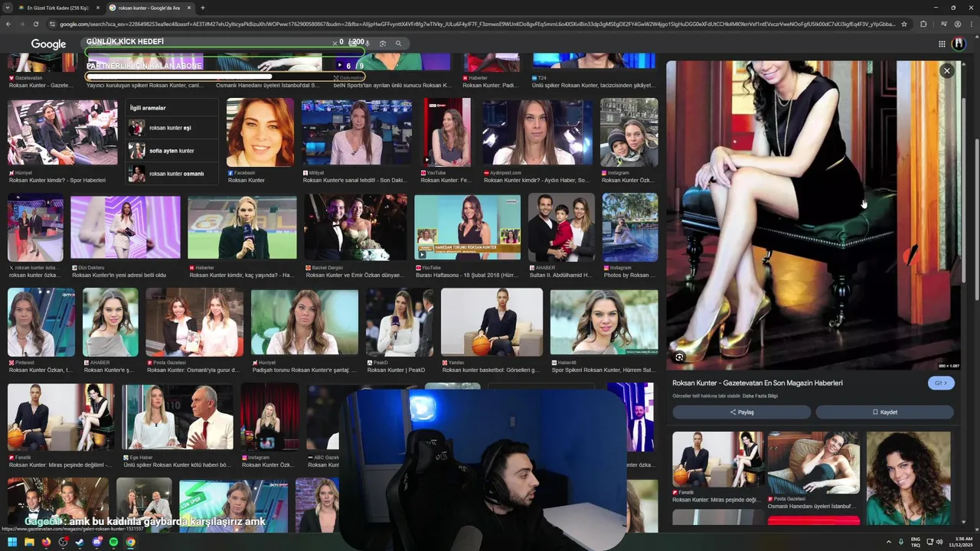Screen dimensions: 980x551
Task: Open Haber46 'Spor Spikeri' thumbnail
Action: [x=603, y=321]
